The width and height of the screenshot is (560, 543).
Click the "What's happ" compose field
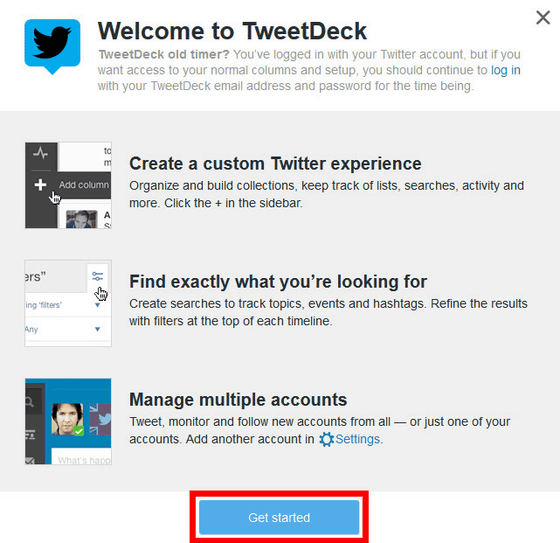point(81,457)
